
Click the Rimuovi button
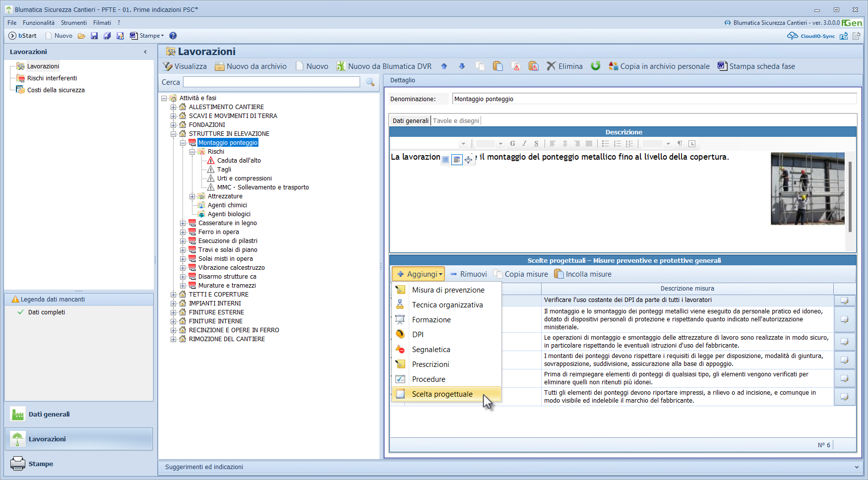click(x=468, y=274)
